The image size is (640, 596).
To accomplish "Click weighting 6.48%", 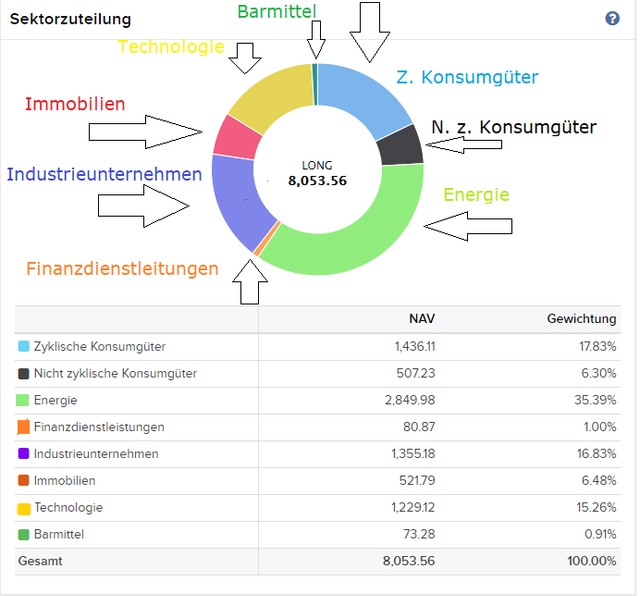I will (x=599, y=480).
